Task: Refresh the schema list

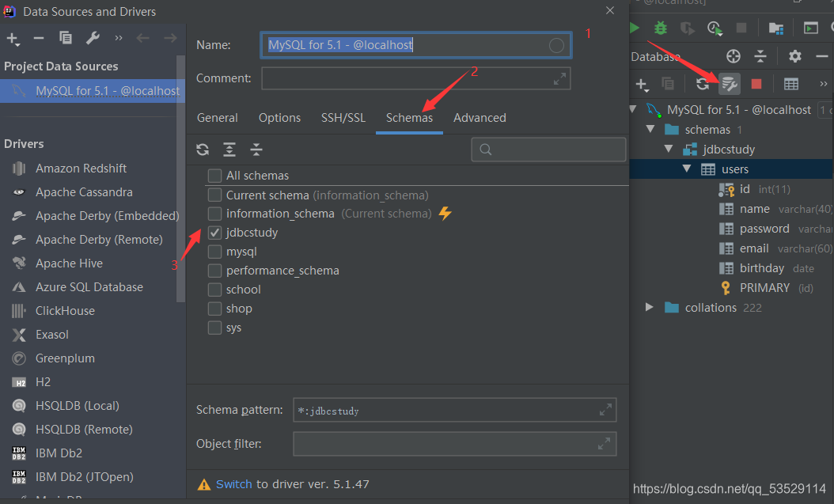Action: point(203,150)
